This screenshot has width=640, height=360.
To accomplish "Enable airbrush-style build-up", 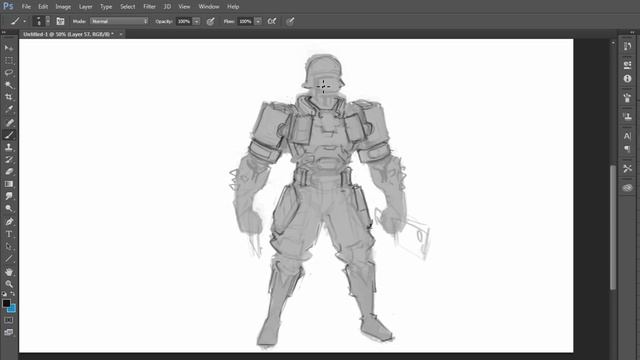I will pos(272,21).
